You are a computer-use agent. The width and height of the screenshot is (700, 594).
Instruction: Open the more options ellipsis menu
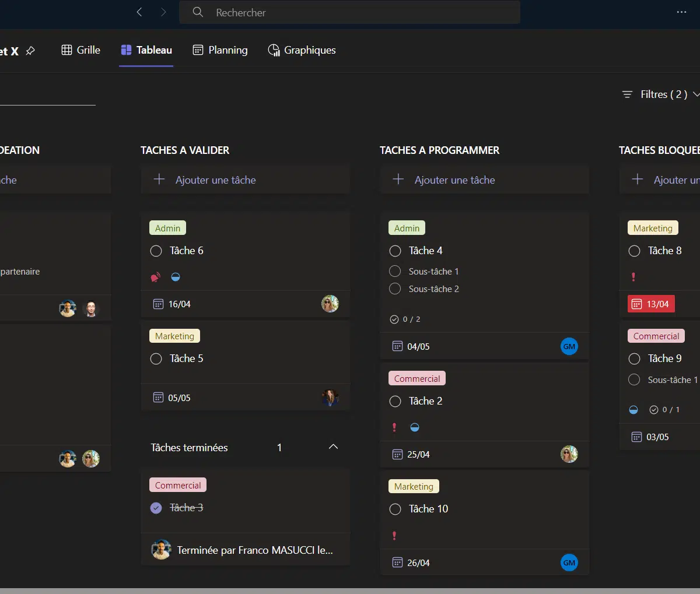coord(681,12)
